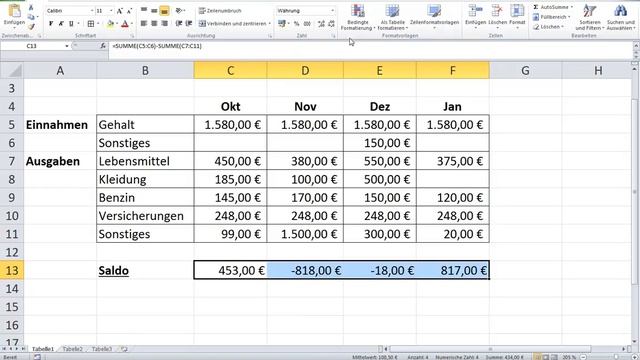Click the cell borders icon
This screenshot has width=640, height=360.
tap(91, 24)
